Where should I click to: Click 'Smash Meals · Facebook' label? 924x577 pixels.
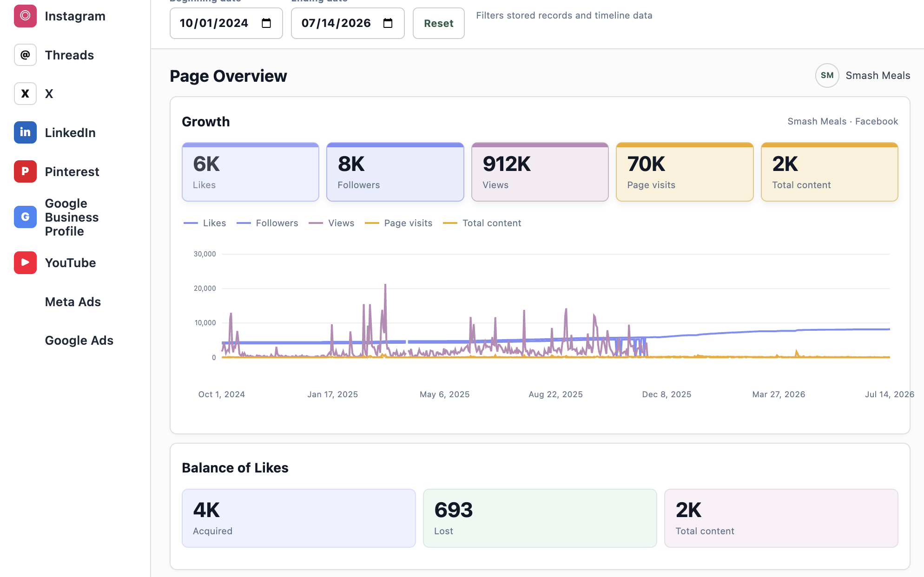click(x=843, y=121)
